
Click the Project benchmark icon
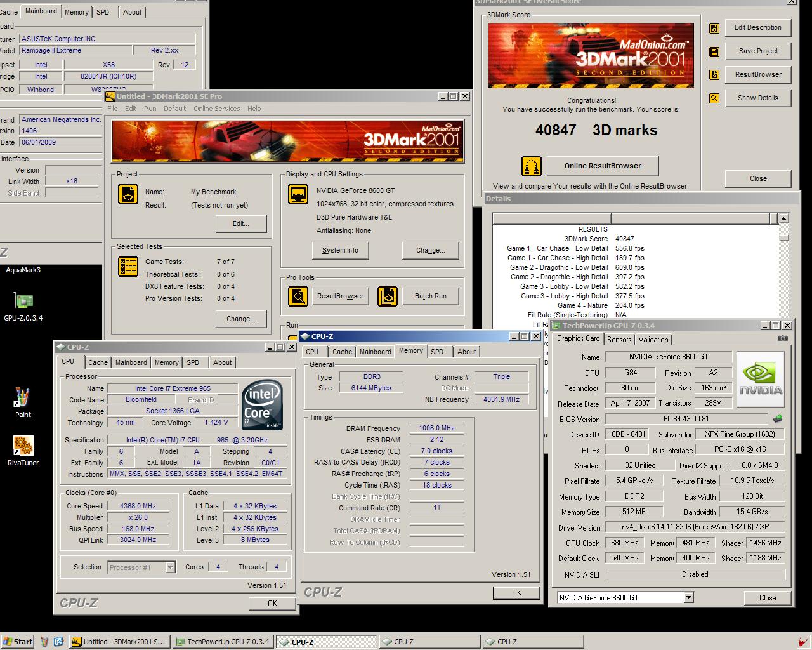(x=128, y=194)
